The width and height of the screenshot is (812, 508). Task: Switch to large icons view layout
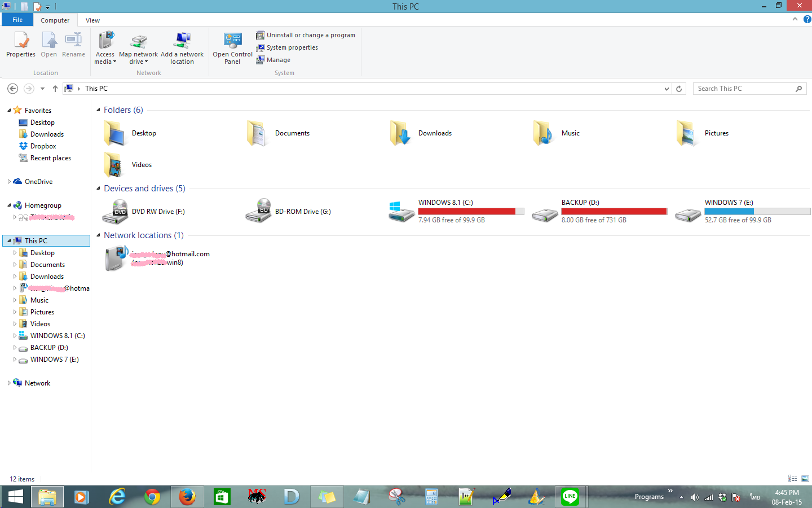click(805, 479)
